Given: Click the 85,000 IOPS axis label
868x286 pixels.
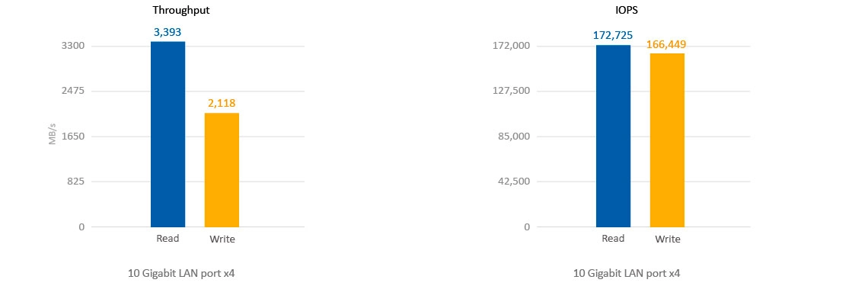Looking at the screenshot, I should click(x=514, y=137).
